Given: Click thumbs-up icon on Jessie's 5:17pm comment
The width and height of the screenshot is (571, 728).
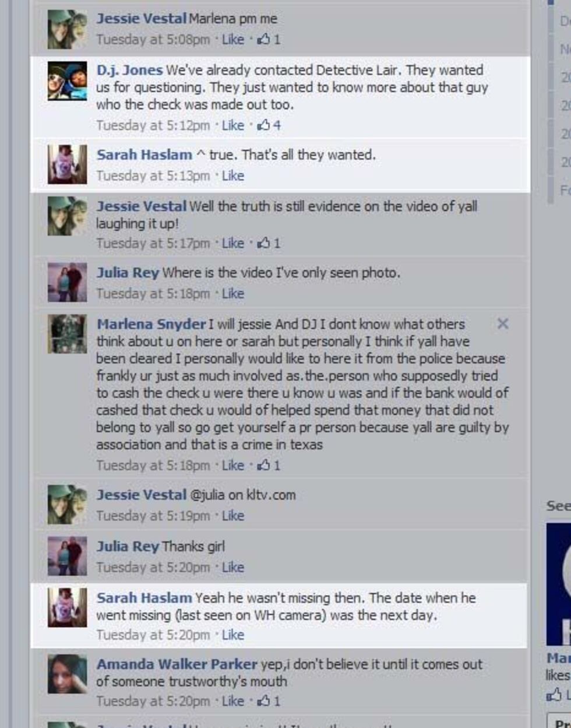Looking at the screenshot, I should point(264,243).
